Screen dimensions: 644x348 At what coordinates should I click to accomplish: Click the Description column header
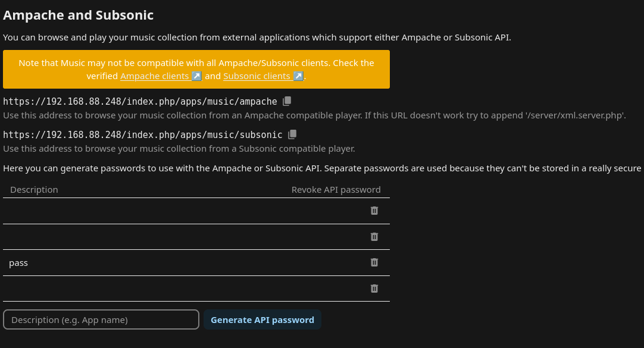click(x=34, y=190)
